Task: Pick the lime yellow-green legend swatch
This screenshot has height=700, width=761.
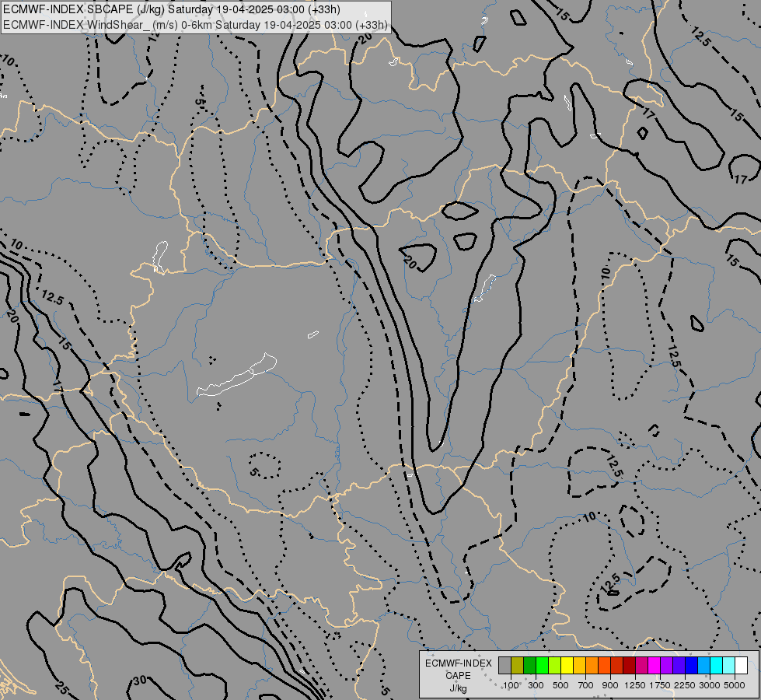Action: point(554,665)
